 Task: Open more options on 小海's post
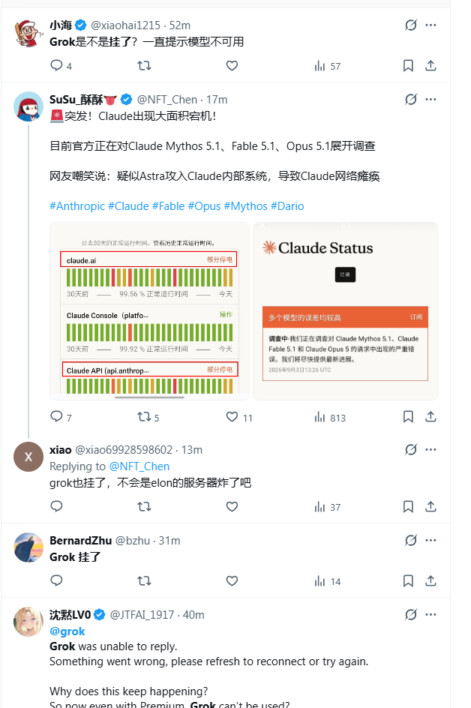click(431, 25)
